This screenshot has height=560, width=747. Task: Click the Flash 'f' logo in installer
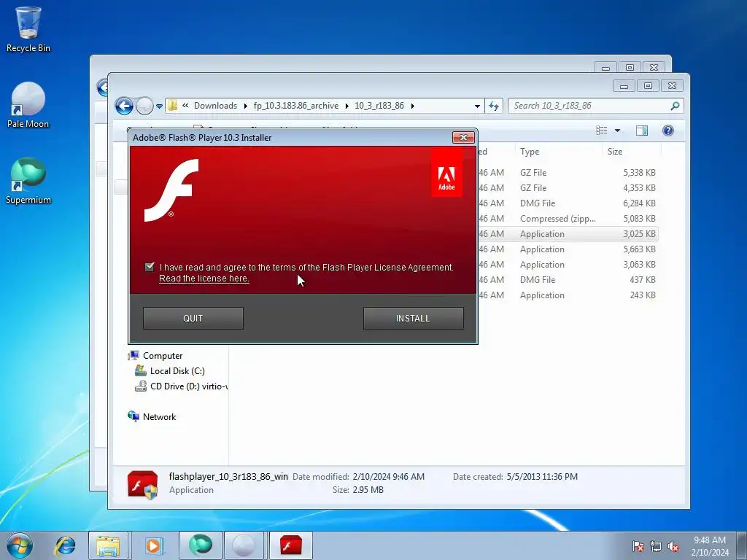click(x=171, y=190)
